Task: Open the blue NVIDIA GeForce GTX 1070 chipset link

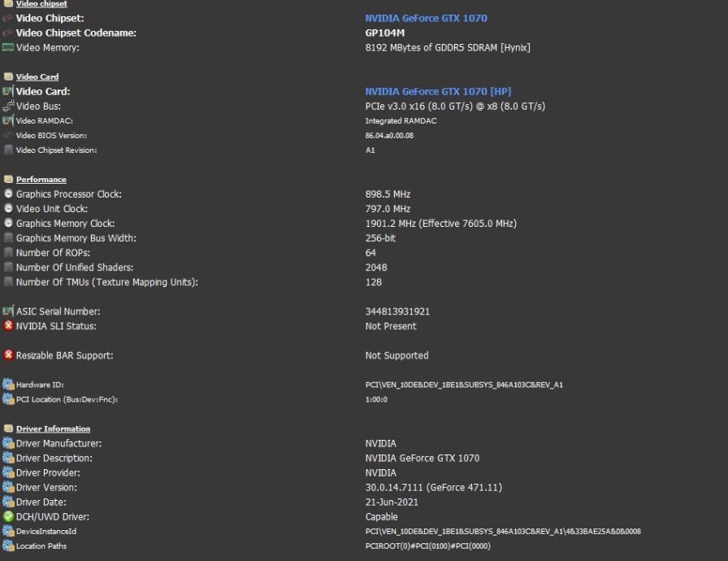Action: coord(426,18)
